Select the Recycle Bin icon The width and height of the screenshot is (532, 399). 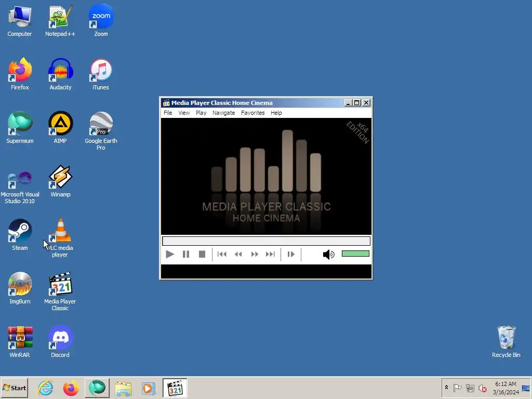point(506,342)
